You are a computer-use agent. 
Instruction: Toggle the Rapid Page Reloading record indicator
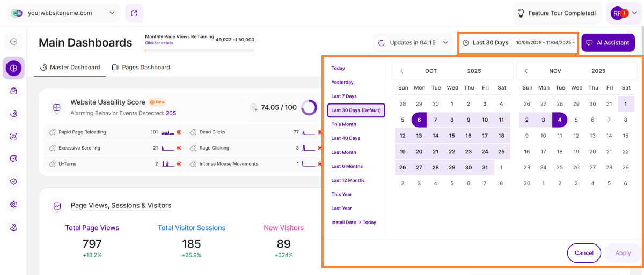click(179, 132)
